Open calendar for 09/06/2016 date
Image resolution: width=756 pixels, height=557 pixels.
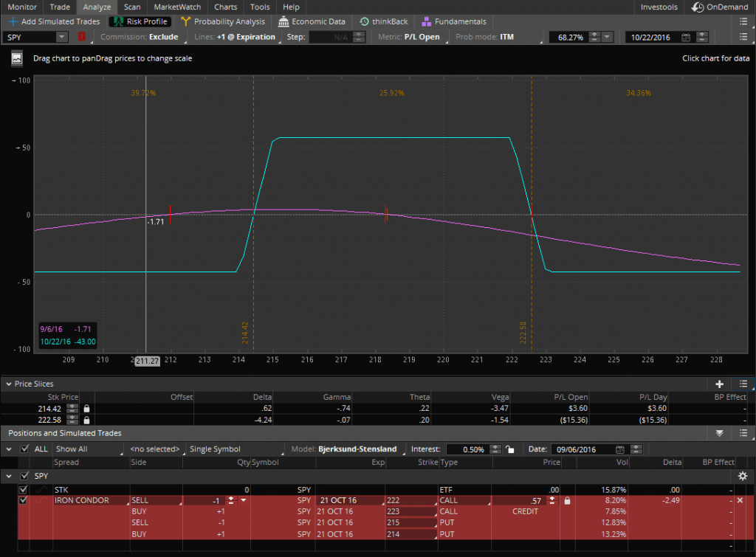(620, 449)
